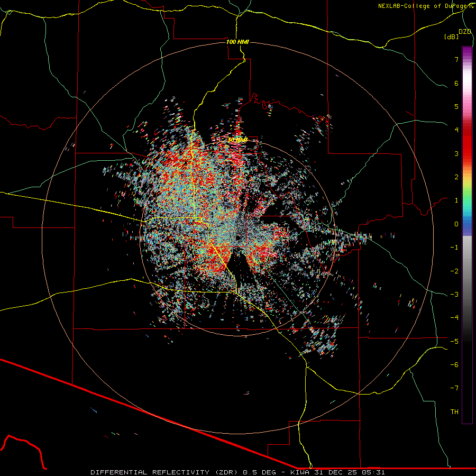This screenshot has height=476, width=476.
Task: Click the purple top of the color scale
Action: click(467, 52)
